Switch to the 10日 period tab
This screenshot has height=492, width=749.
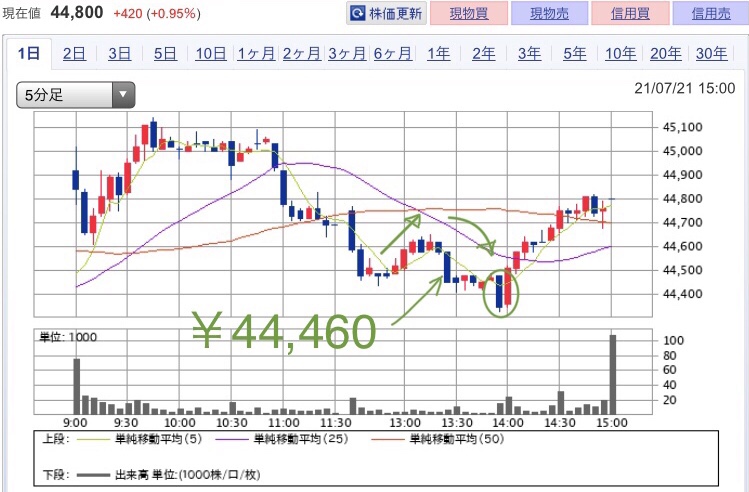211,53
